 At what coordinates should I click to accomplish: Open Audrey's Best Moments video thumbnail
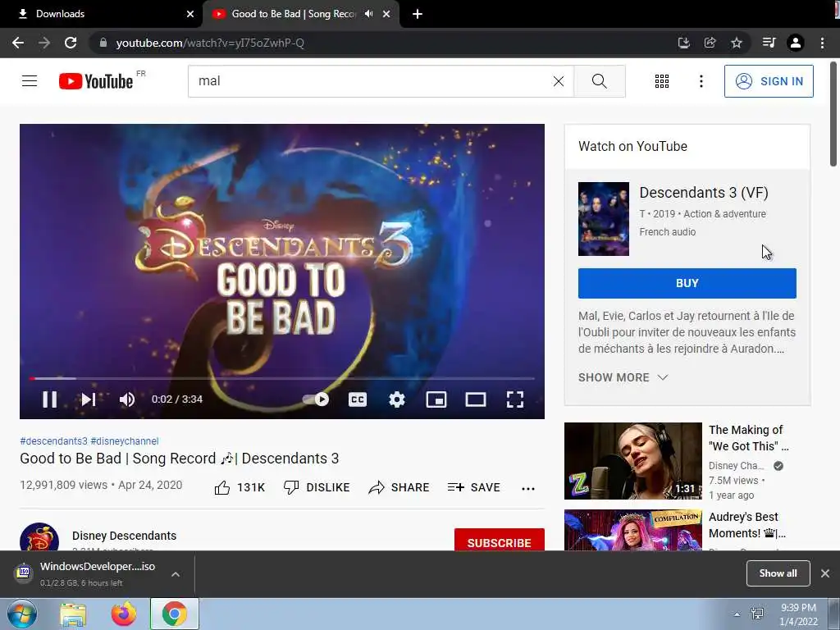(632, 531)
